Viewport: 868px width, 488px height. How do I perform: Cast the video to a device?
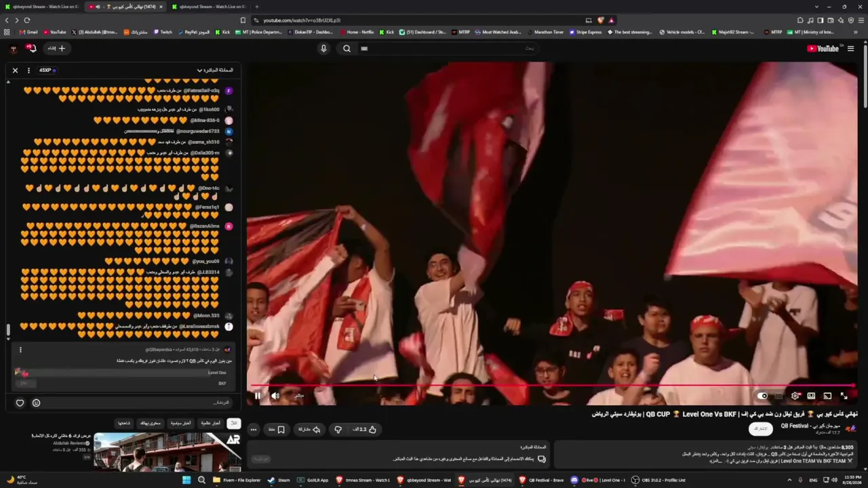[827, 396]
